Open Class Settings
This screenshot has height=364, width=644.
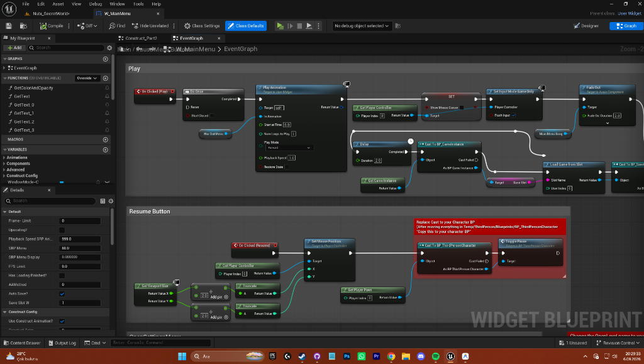tap(202, 26)
